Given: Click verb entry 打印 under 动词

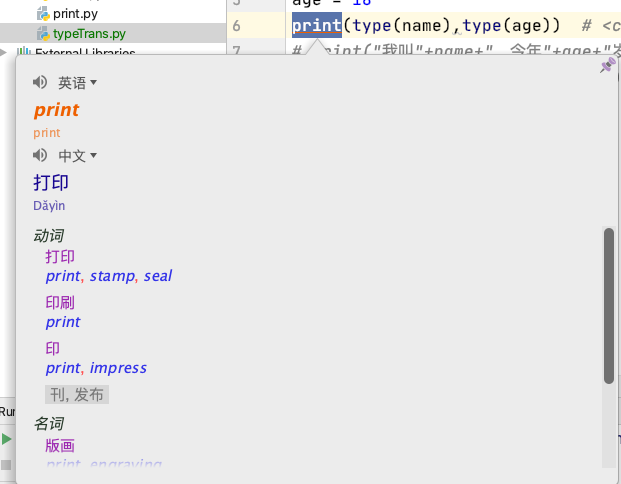Looking at the screenshot, I should click(60, 257).
